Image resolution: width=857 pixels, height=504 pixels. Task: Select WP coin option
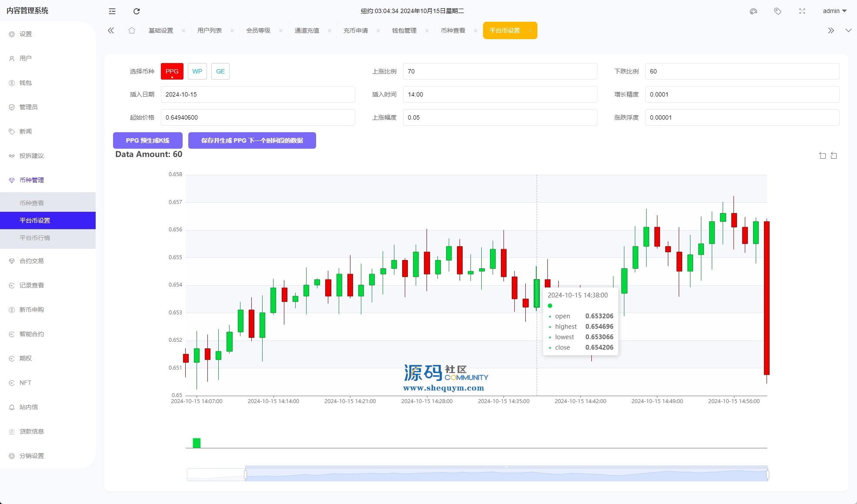(x=197, y=71)
